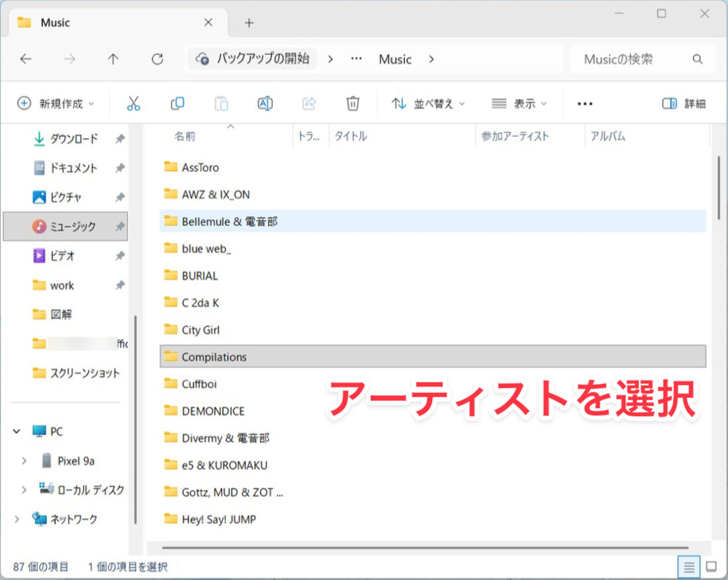This screenshot has height=580, width=728.
Task: Go forward with the right arrow
Action: (69, 59)
